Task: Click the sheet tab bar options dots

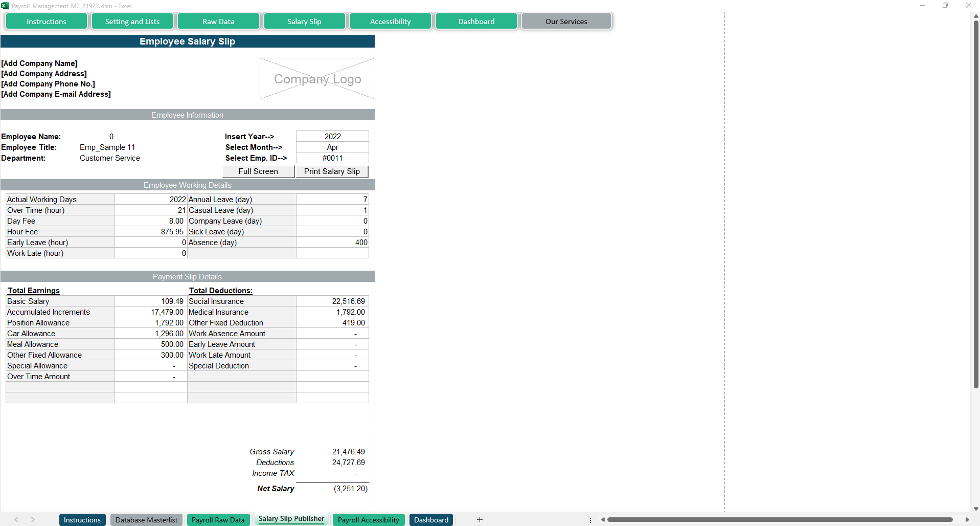Action: [590, 520]
